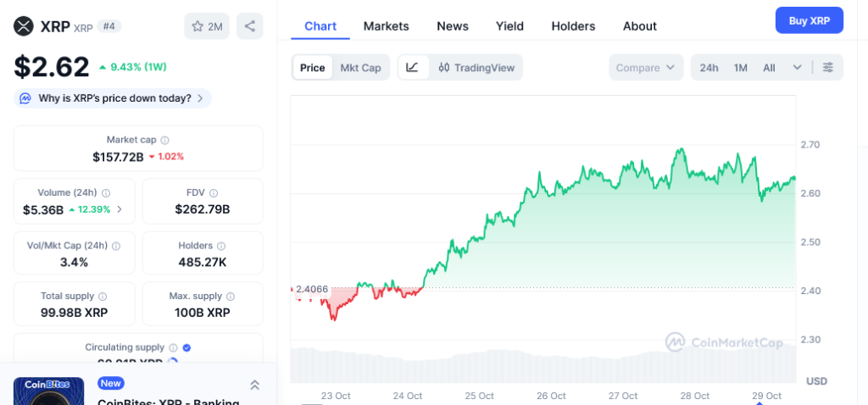Click the FDV info icon
The height and width of the screenshot is (405, 868).
point(214,193)
